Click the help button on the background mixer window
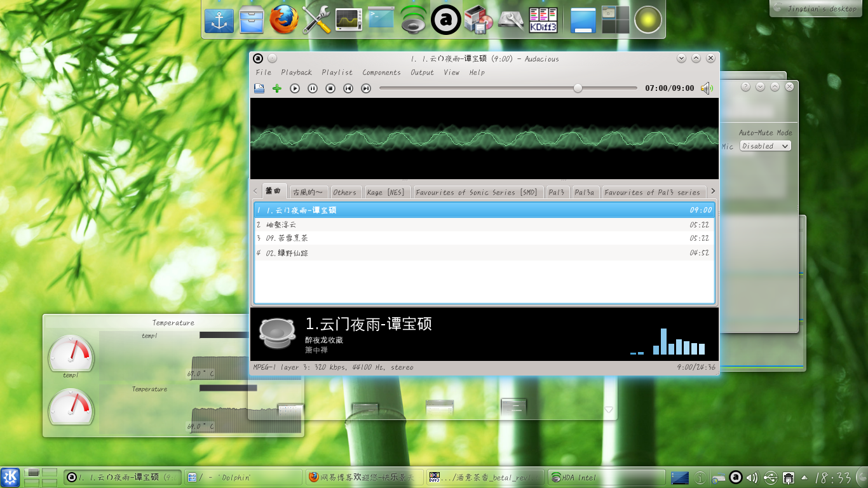The width and height of the screenshot is (868, 488). click(x=745, y=86)
